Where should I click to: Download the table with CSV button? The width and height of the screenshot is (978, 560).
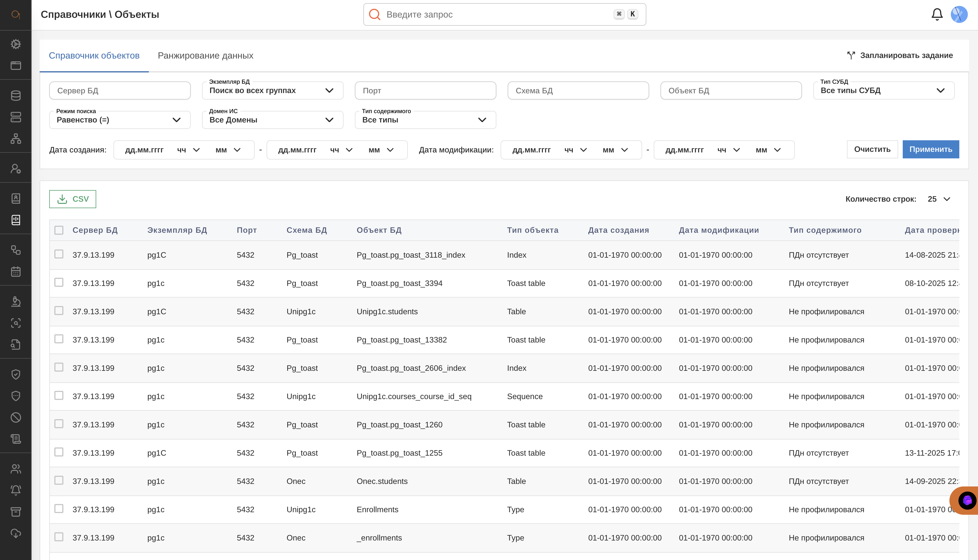point(73,199)
